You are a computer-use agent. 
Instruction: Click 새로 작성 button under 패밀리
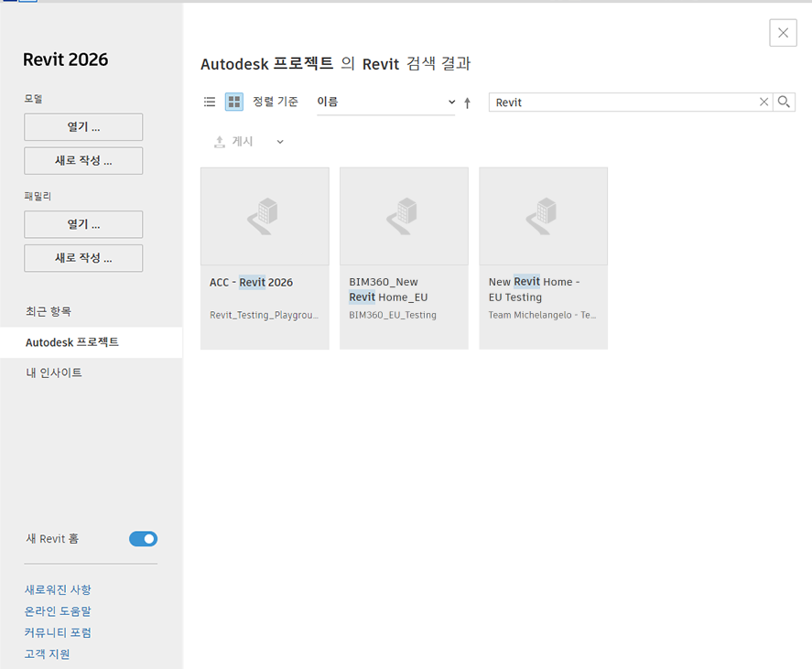coord(83,258)
